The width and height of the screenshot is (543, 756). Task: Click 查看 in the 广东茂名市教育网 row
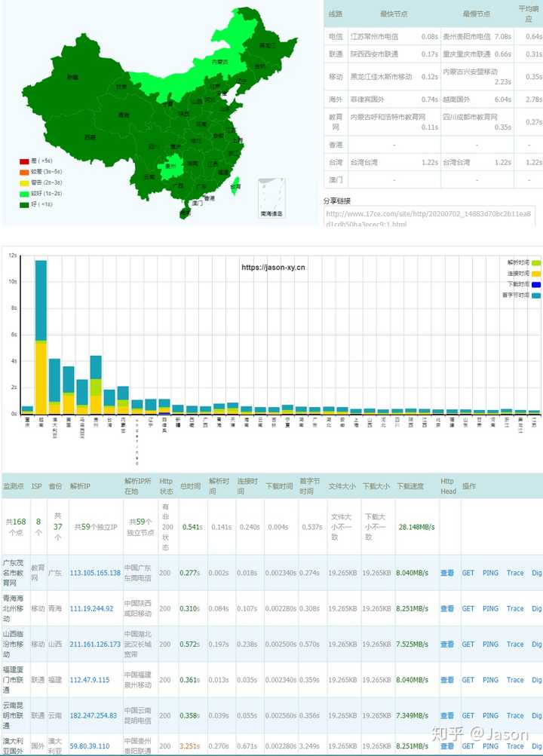click(x=447, y=573)
